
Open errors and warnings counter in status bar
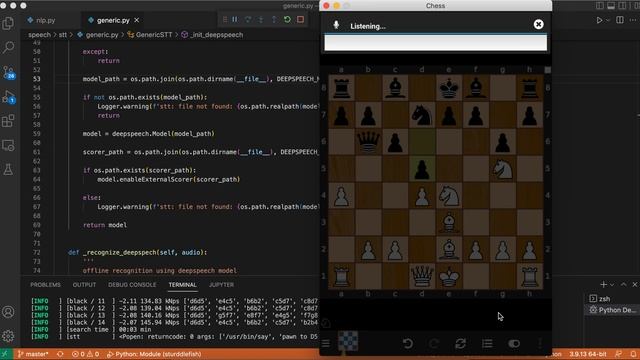[85, 354]
